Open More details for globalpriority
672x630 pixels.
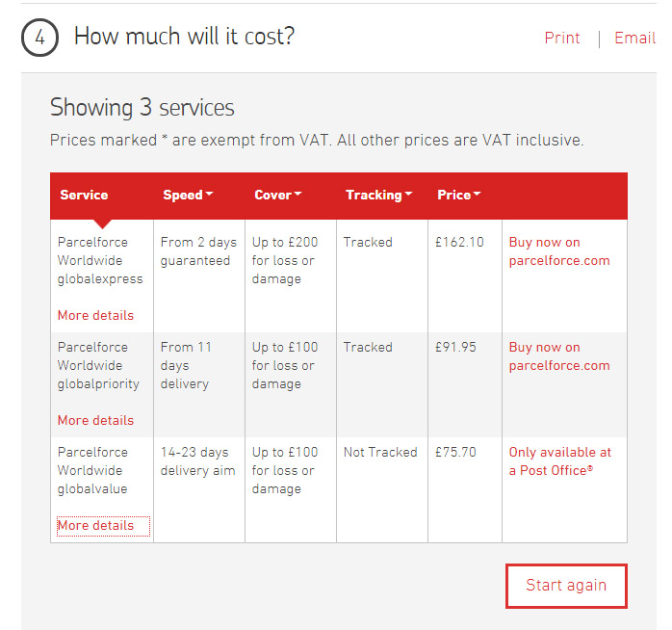(x=95, y=420)
